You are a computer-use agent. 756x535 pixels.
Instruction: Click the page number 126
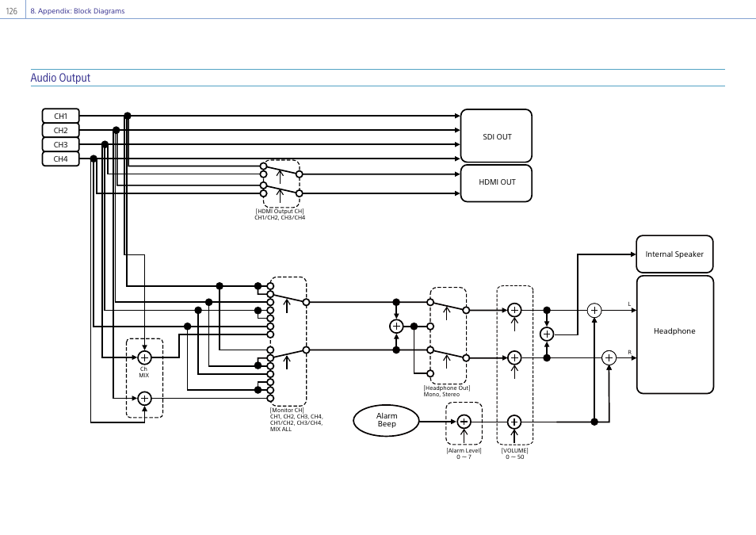12,10
